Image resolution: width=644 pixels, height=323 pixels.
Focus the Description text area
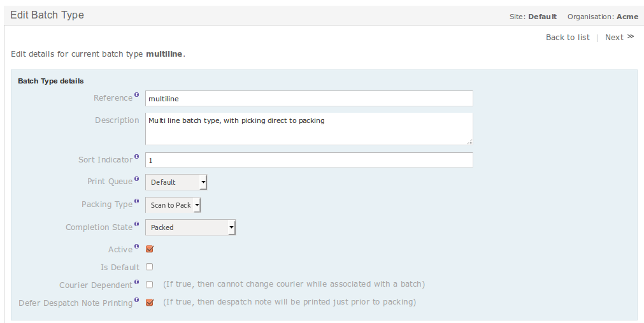pos(309,129)
